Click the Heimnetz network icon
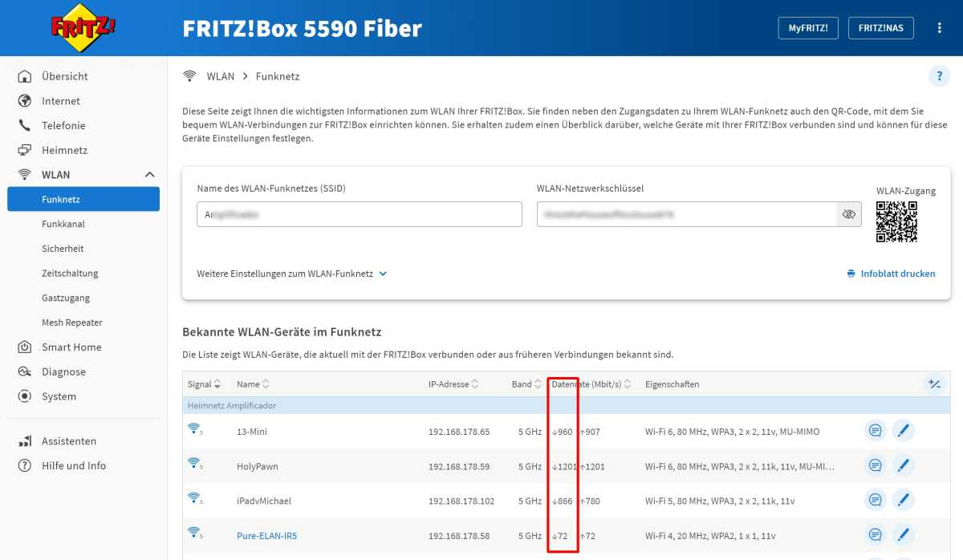963x560 pixels. pos(25,150)
